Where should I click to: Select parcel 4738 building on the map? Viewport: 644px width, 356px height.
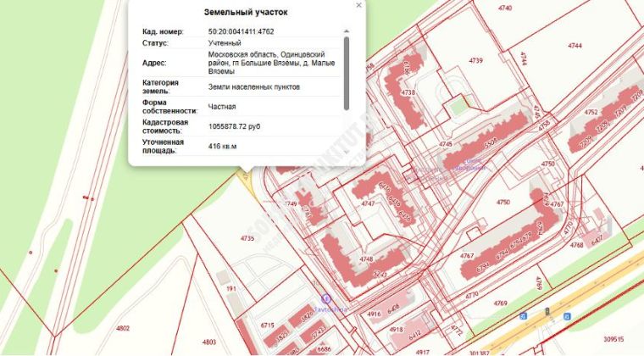408,92
